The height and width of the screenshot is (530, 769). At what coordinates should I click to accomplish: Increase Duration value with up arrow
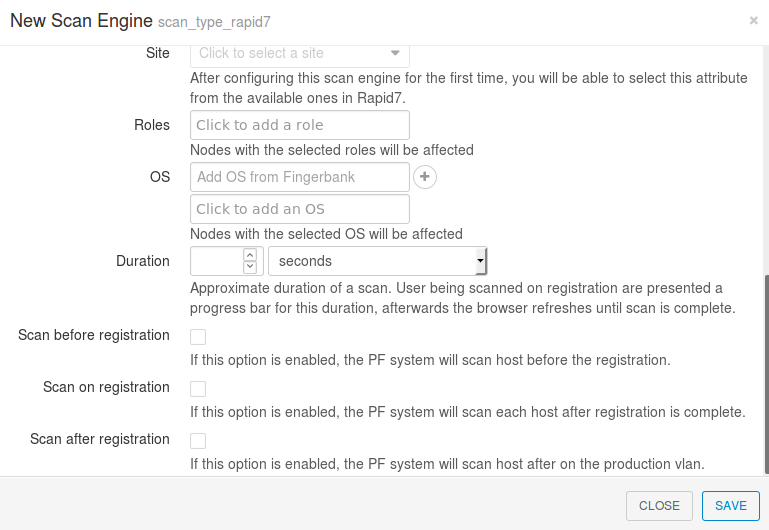pyautogui.click(x=250, y=255)
